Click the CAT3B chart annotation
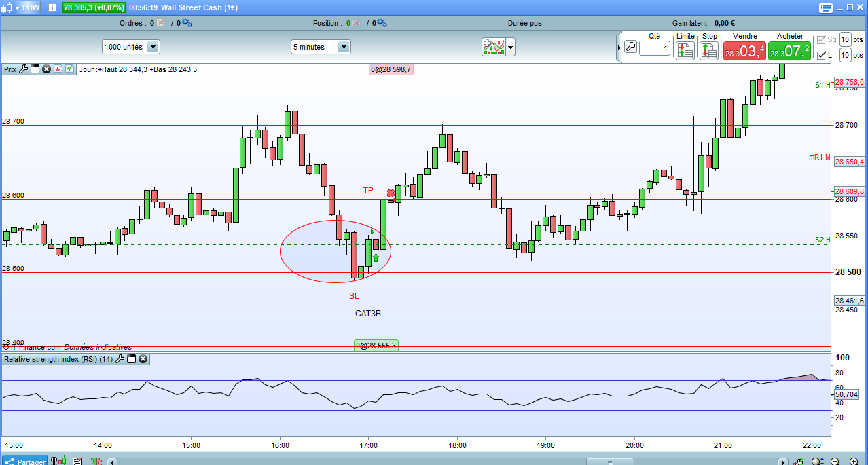The width and height of the screenshot is (868, 465). pos(368,314)
